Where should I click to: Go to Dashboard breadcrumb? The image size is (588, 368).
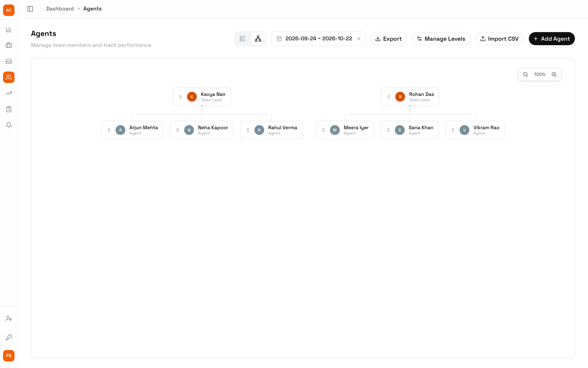click(60, 9)
